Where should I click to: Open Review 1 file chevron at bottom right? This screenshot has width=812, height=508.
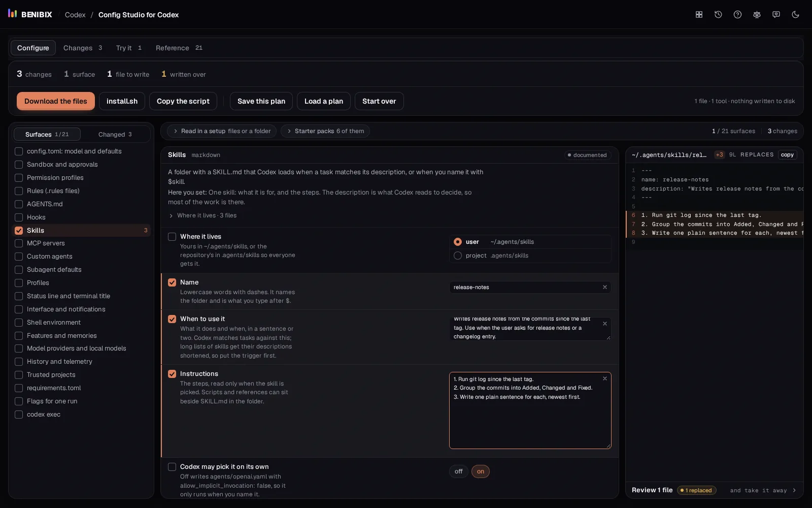point(794,490)
